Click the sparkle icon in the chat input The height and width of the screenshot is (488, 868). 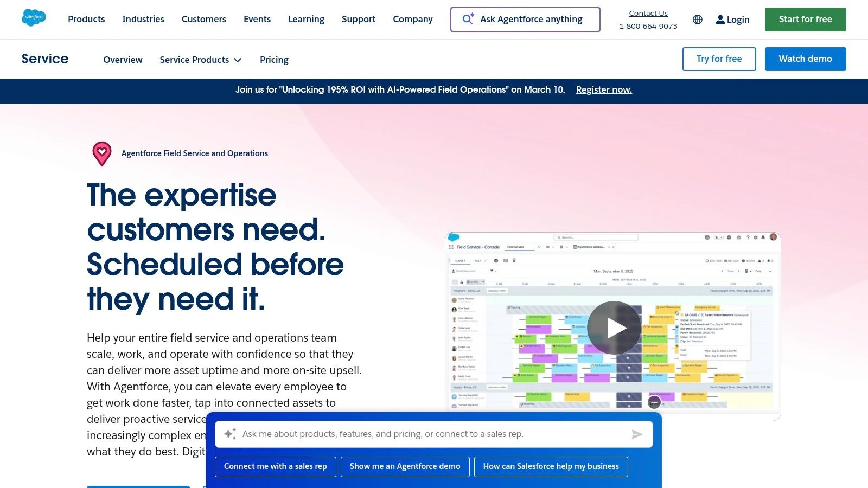[230, 434]
